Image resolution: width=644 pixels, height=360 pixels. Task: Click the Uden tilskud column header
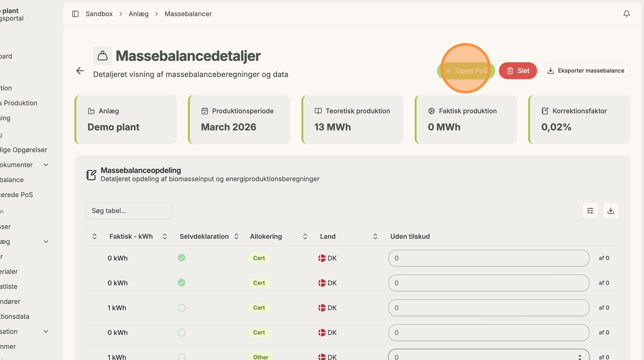tap(410, 236)
